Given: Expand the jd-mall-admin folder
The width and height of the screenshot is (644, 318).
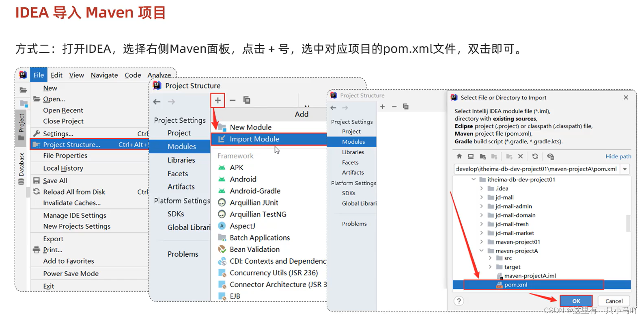Looking at the screenshot, I should pyautogui.click(x=482, y=206).
